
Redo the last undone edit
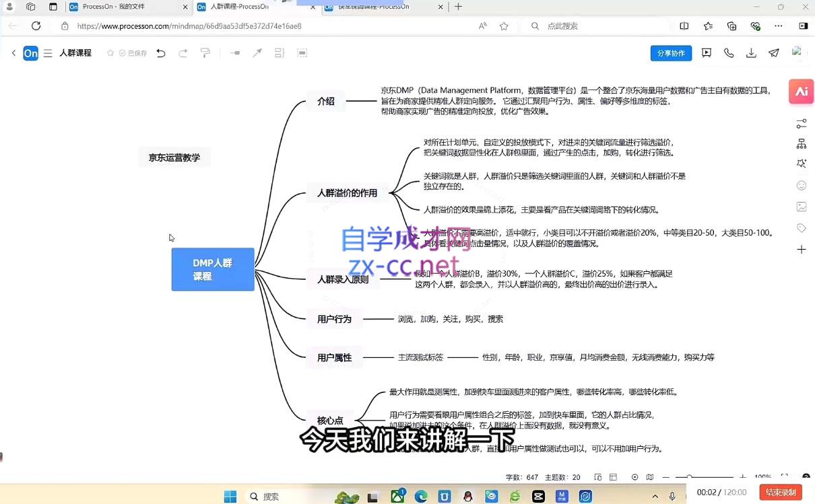click(183, 53)
